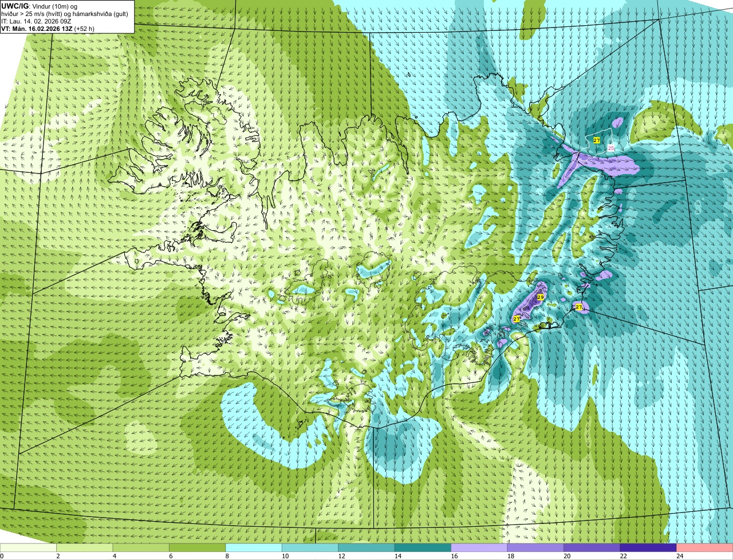Click the scale label '4'
This screenshot has width=733, height=560.
[x=114, y=555]
